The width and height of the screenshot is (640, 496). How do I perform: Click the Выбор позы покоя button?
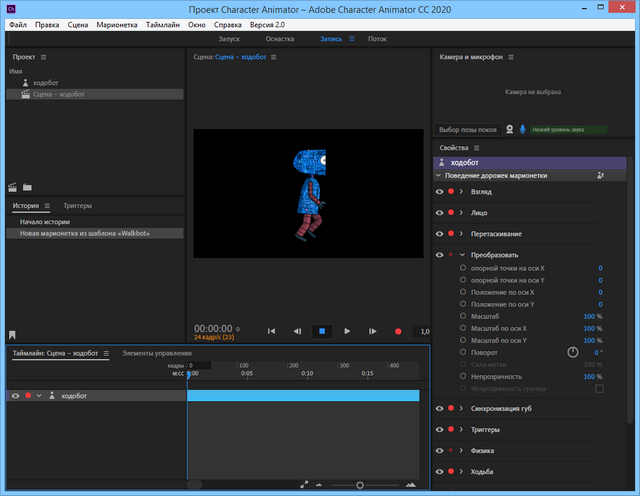[467, 129]
